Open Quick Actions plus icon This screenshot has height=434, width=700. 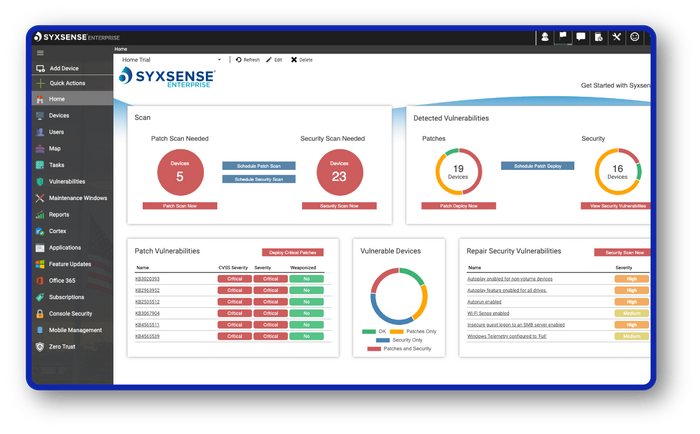[40, 83]
